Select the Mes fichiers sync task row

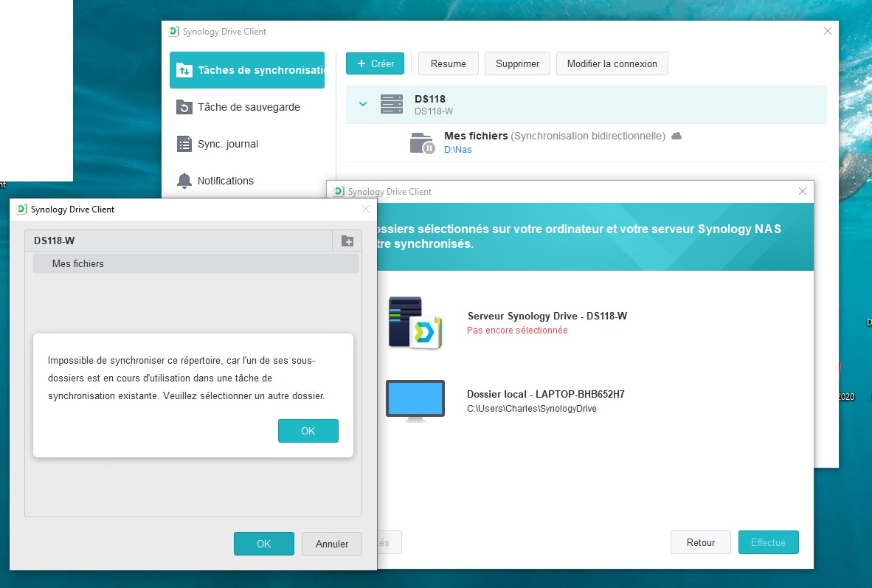586,142
